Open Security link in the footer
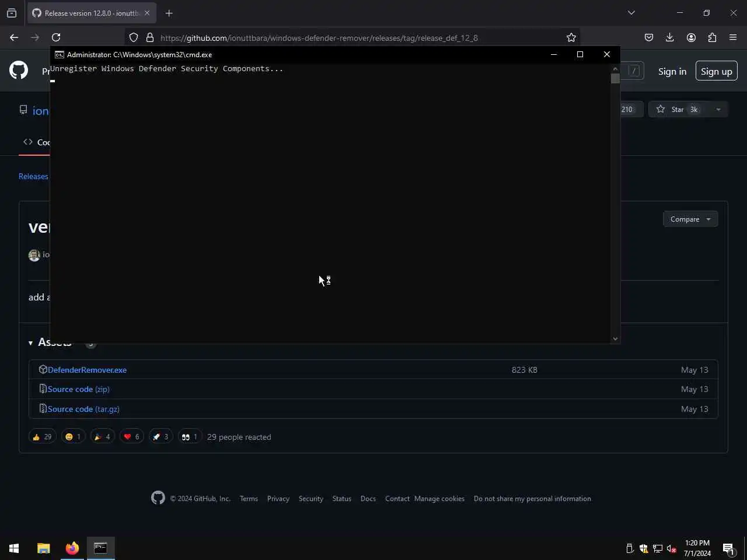 [x=311, y=499]
